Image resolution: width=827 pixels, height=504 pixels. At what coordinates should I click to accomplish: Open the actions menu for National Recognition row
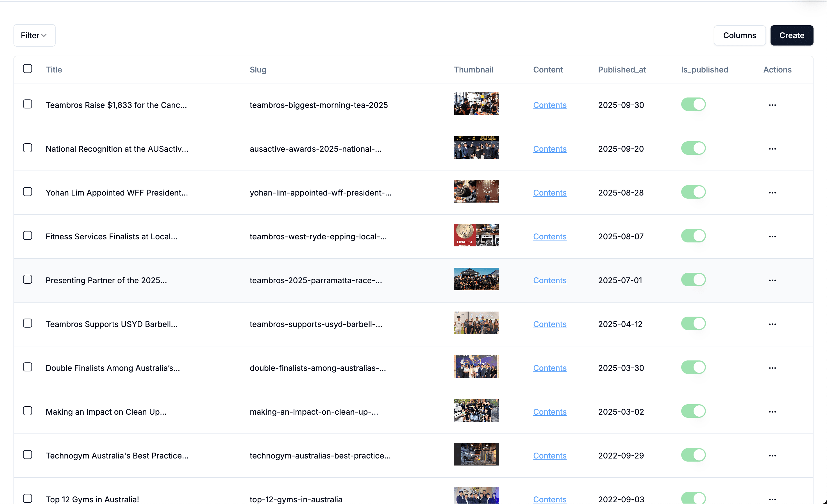point(772,149)
